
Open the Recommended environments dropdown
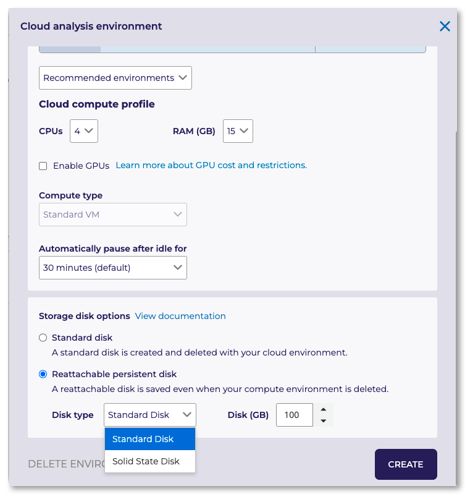115,78
